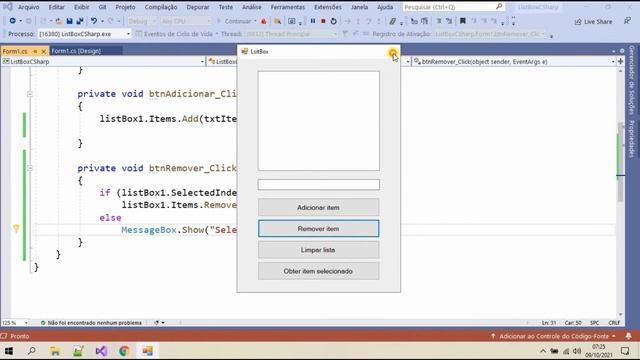The image size is (640, 360).
Task: Show hidden system tray icons chevron
Action: tap(542, 351)
